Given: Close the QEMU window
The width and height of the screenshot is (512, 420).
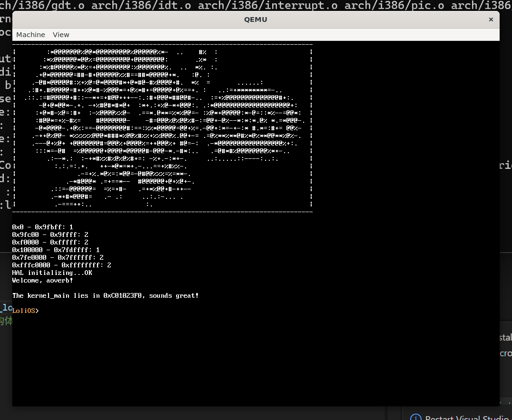Looking at the screenshot, I should pyautogui.click(x=491, y=20).
